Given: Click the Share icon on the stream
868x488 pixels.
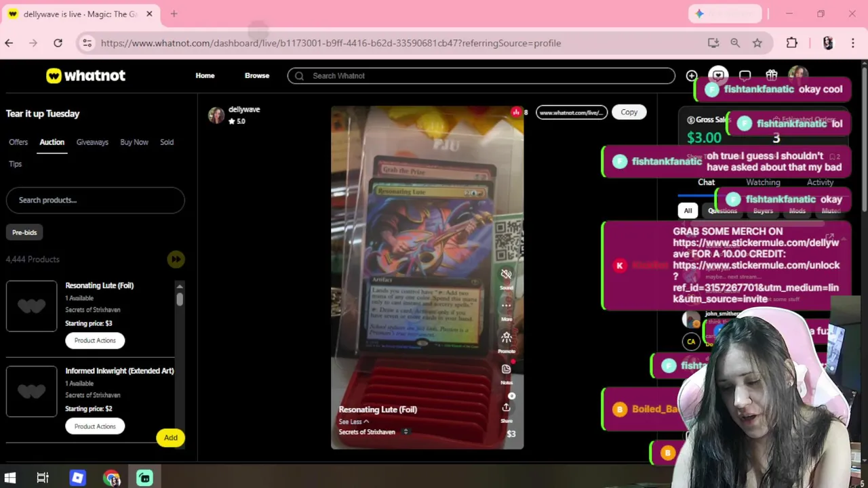Looking at the screenshot, I should [506, 407].
